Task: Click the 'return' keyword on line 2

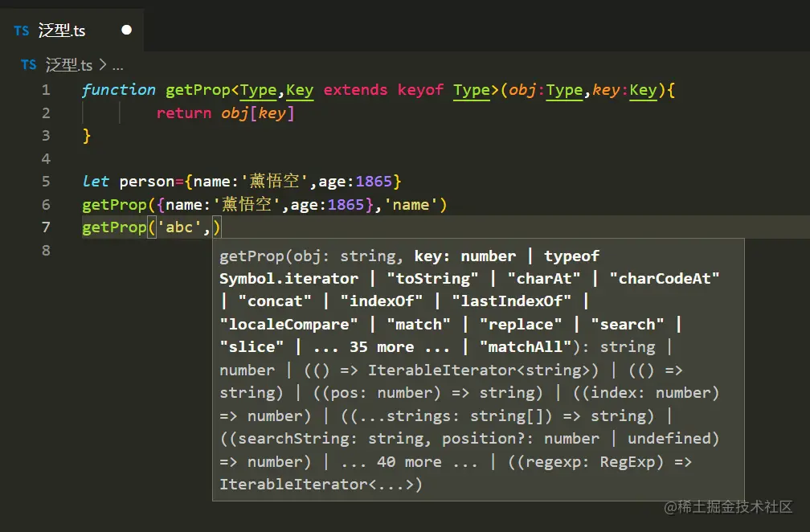Action: click(x=184, y=113)
